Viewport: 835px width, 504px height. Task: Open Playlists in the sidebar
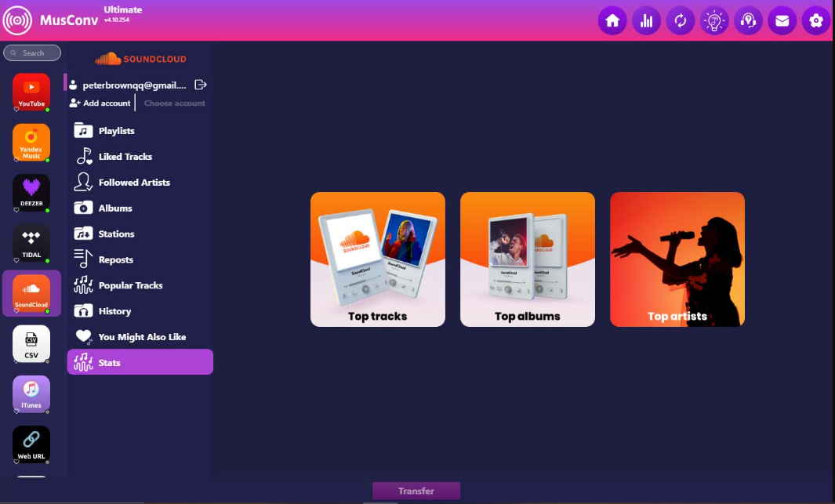point(140,130)
